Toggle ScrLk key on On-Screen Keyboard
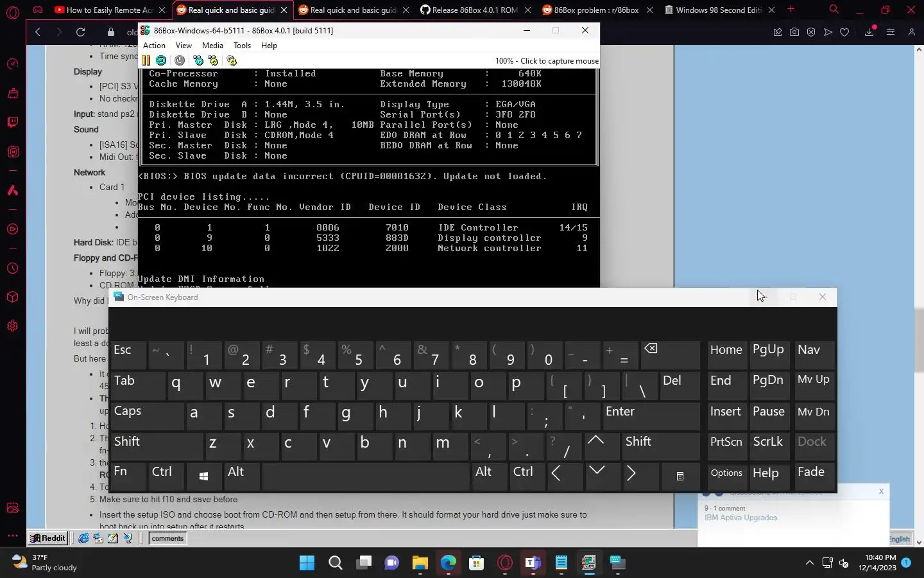Screen dimensions: 924x578 point(769,446)
